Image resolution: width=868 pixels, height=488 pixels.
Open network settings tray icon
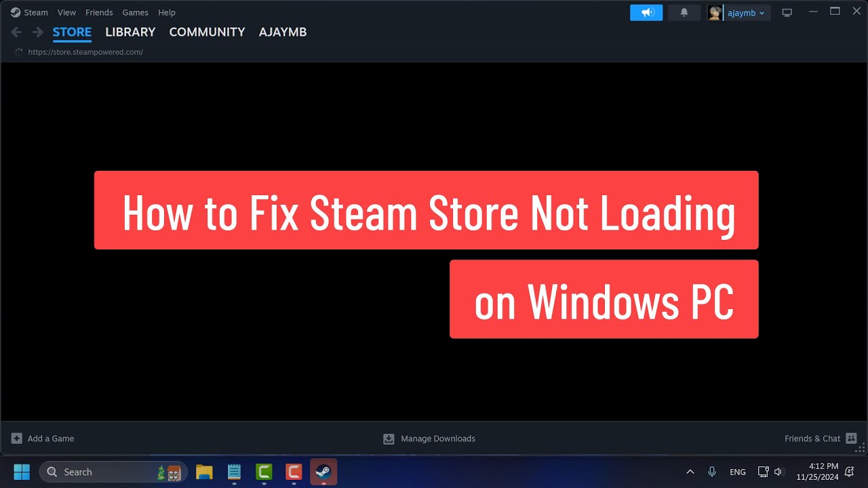[763, 472]
